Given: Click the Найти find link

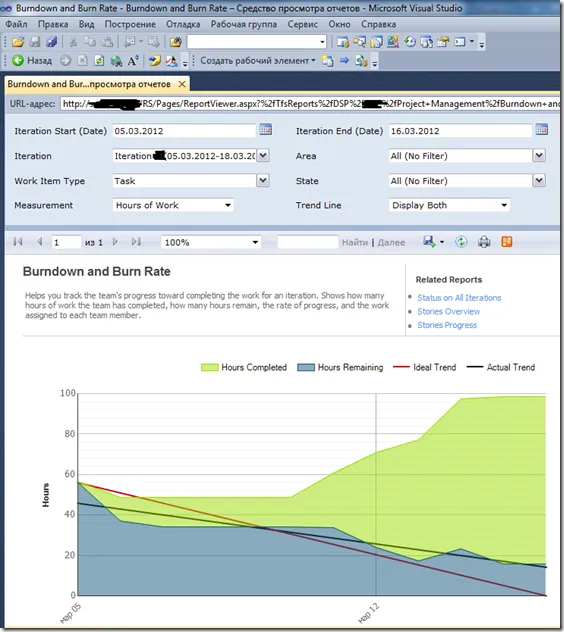Looking at the screenshot, I should 355,242.
